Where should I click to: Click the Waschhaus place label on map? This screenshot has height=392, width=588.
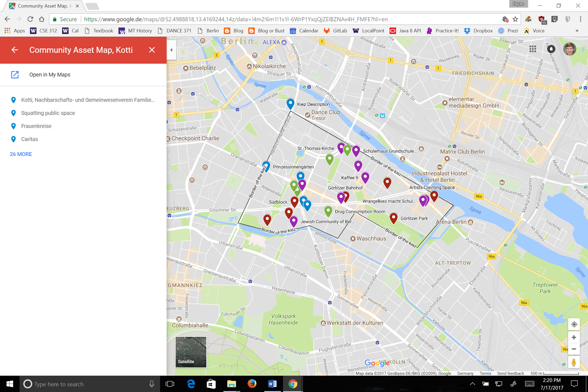pos(371,238)
